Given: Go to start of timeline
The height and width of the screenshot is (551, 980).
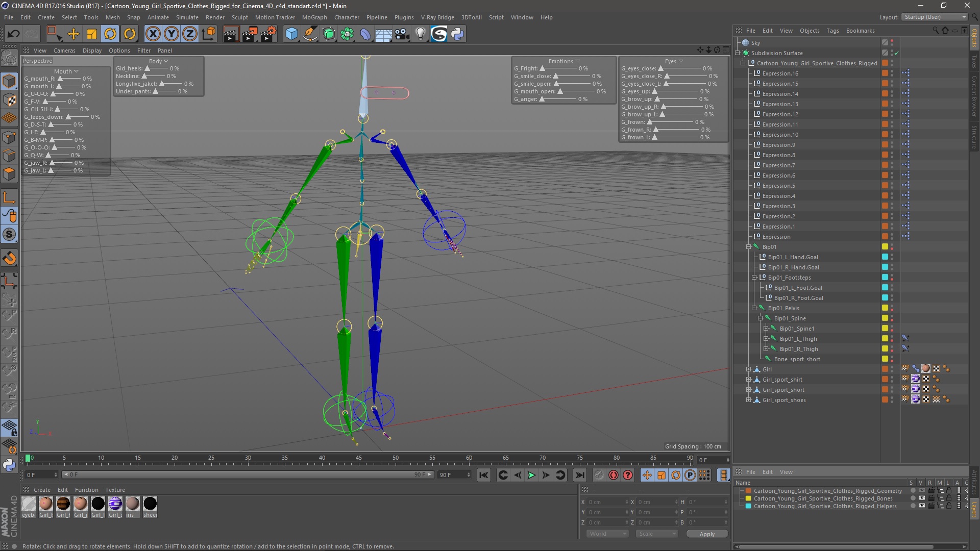Looking at the screenshot, I should (x=484, y=475).
